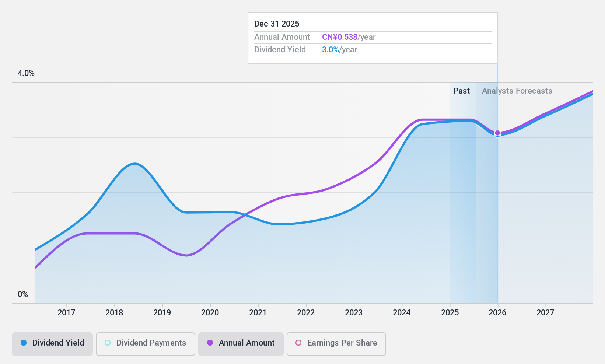
Task: Click the CN¥0.538/year tooltip value
Action: point(349,37)
